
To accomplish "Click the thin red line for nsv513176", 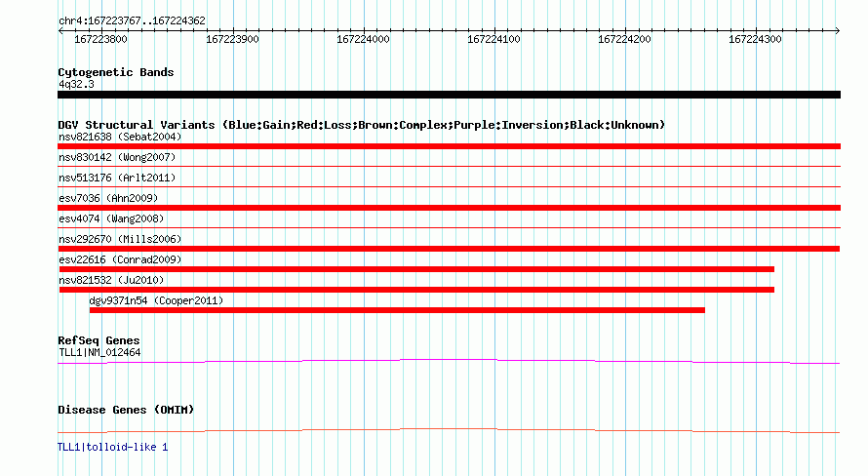I will 449,186.
